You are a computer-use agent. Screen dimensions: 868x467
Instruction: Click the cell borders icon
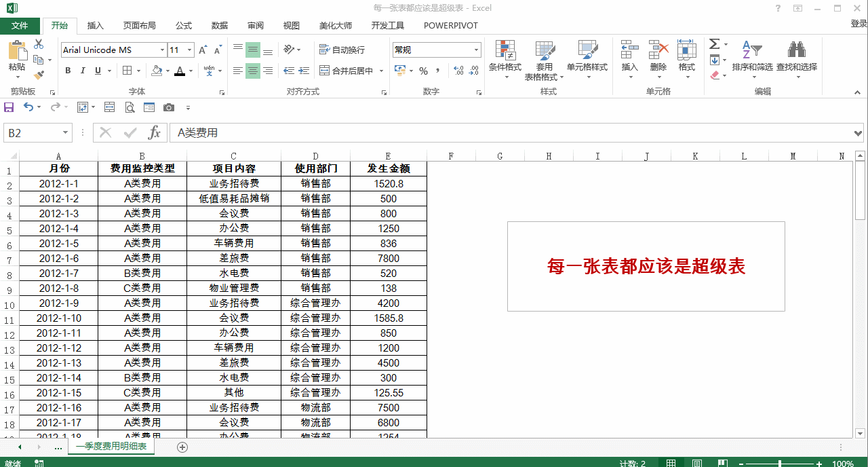[x=127, y=71]
